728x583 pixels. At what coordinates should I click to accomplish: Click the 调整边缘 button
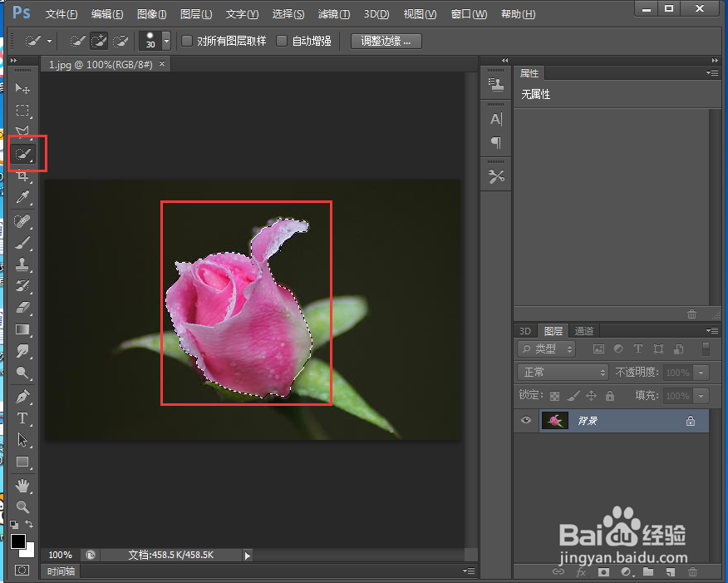(386, 41)
